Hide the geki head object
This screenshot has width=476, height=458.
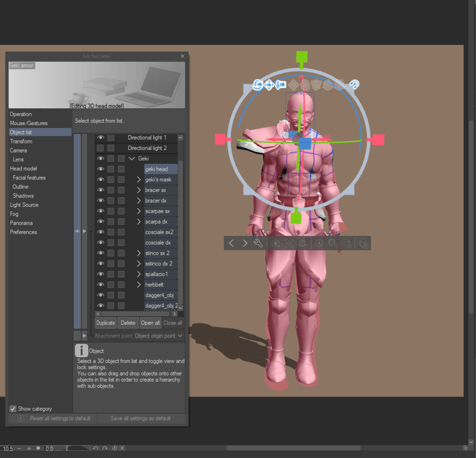pyautogui.click(x=101, y=169)
